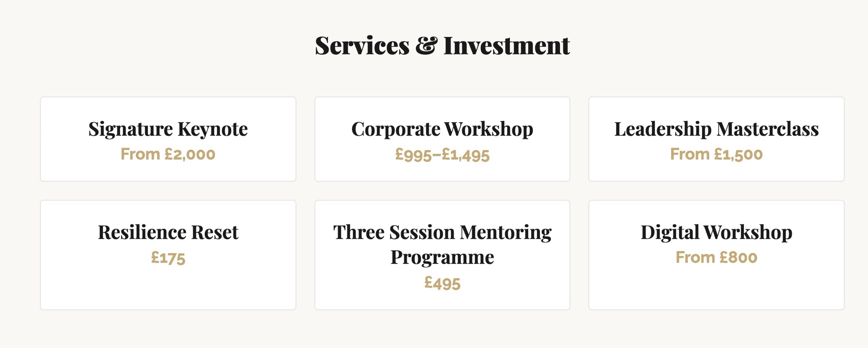Click the From £800 price text
Image resolution: width=868 pixels, height=348 pixels.
click(x=717, y=258)
